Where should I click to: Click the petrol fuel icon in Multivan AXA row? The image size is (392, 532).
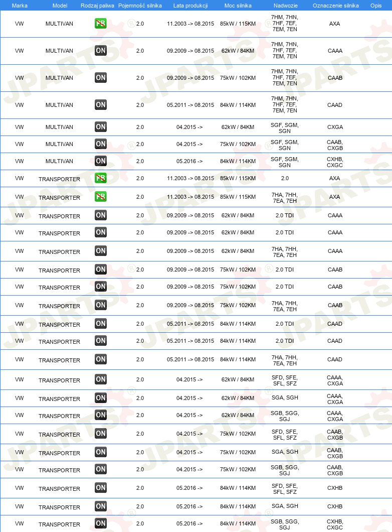101,24
